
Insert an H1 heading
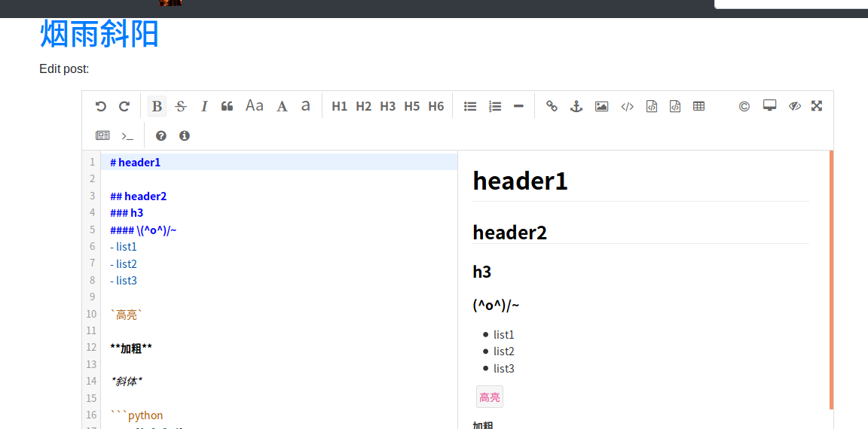pyautogui.click(x=339, y=106)
